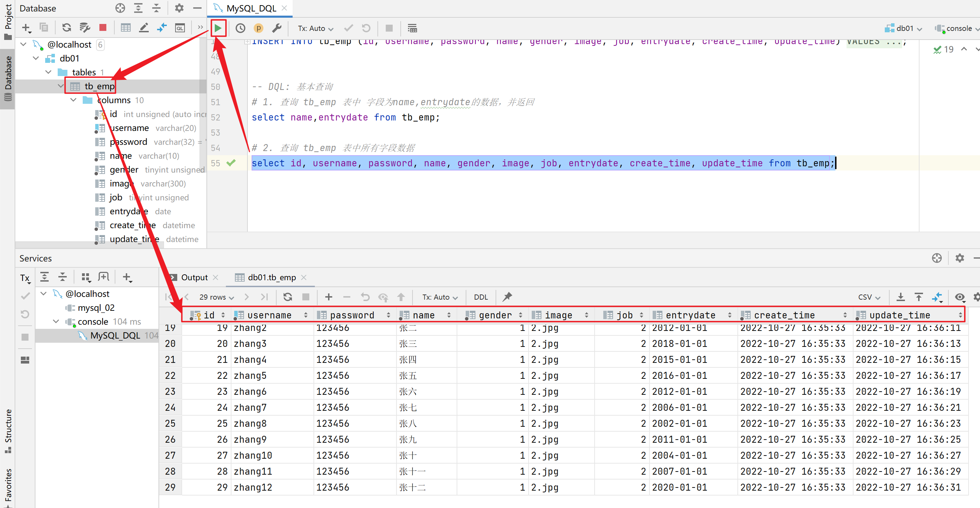Open Database panel gear settings

[179, 8]
